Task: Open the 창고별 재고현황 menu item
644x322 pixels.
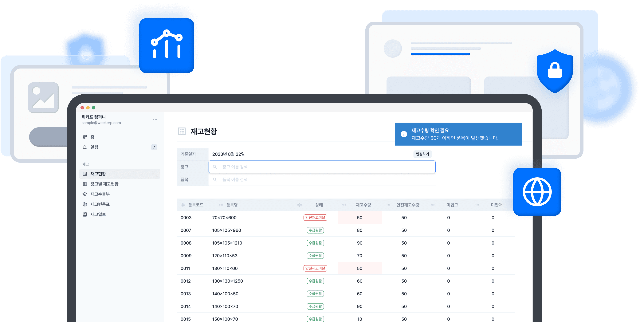Action: [104, 184]
